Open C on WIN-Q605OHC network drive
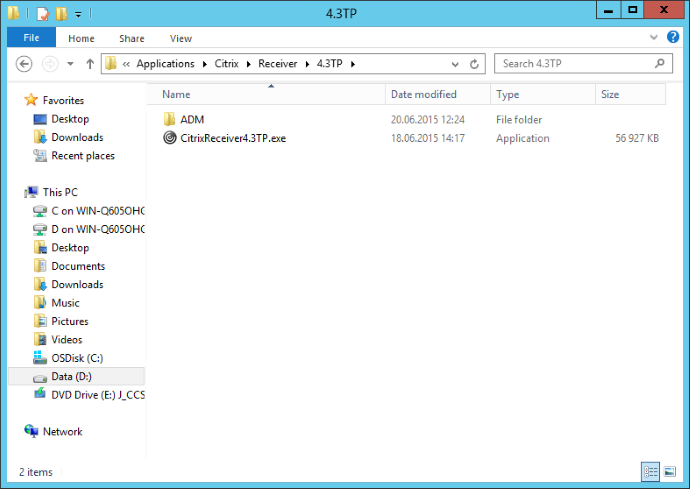 point(98,211)
